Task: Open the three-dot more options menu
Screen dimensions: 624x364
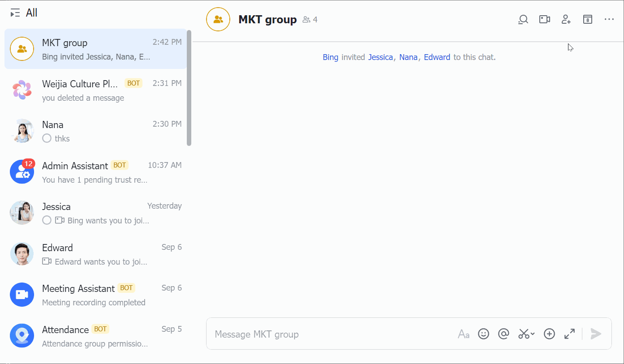Action: pos(609,19)
